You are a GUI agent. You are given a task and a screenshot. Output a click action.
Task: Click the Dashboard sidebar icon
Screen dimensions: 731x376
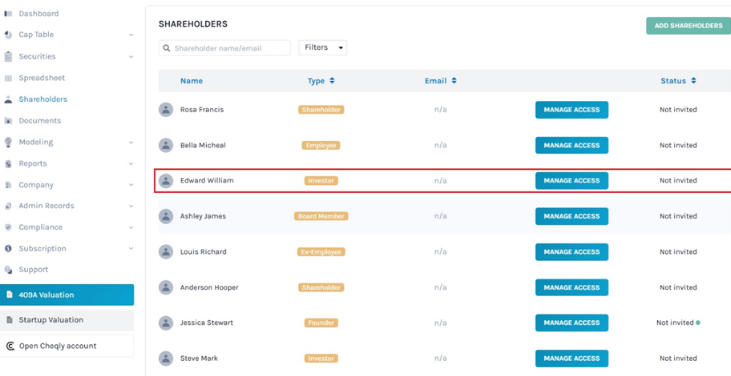click(x=8, y=14)
